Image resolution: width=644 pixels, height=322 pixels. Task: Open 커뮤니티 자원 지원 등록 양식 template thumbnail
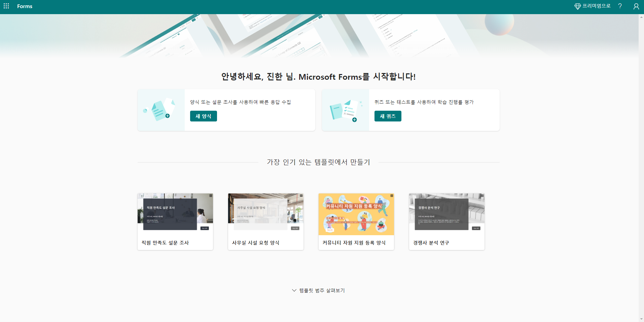tap(356, 214)
